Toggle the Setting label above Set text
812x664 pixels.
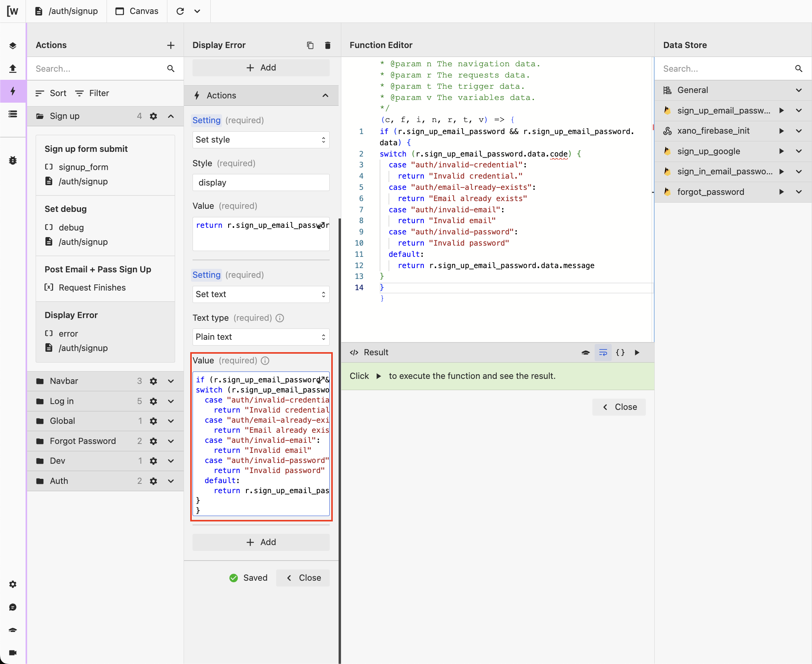coord(206,275)
